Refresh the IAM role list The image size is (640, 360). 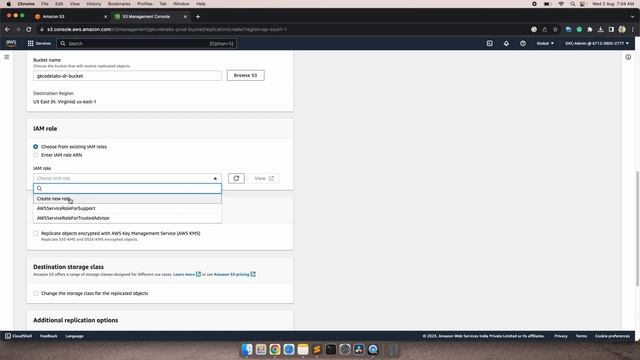[236, 178]
